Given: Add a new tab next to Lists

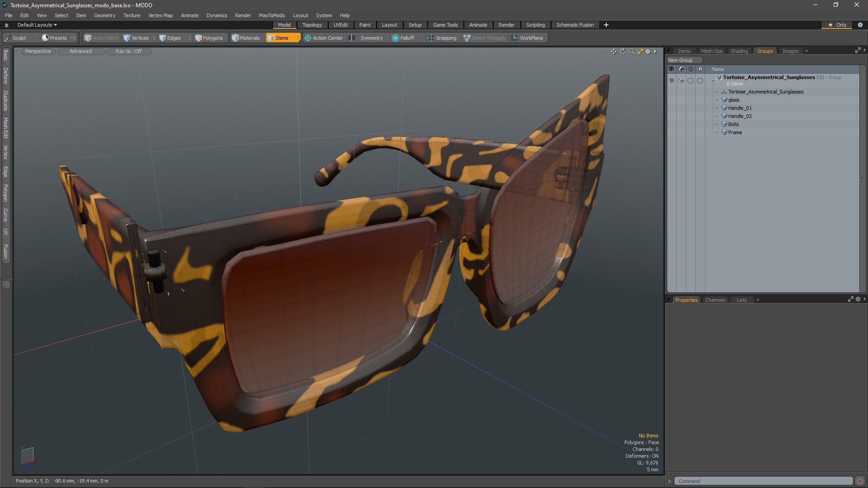Looking at the screenshot, I should click(x=758, y=300).
